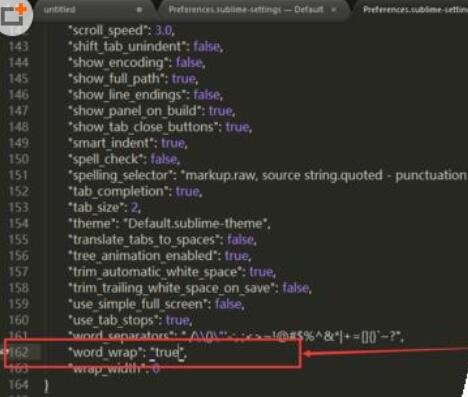Viewport: 468px width, 397px height.
Task: Click the false value of trim_trailing_white_space_on_save
Action: [296, 288]
